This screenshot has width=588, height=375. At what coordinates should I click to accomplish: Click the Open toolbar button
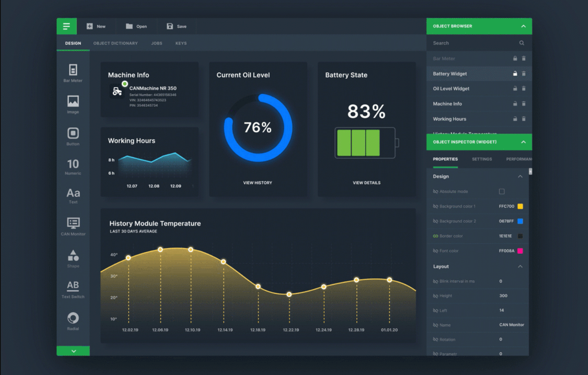[x=136, y=26]
